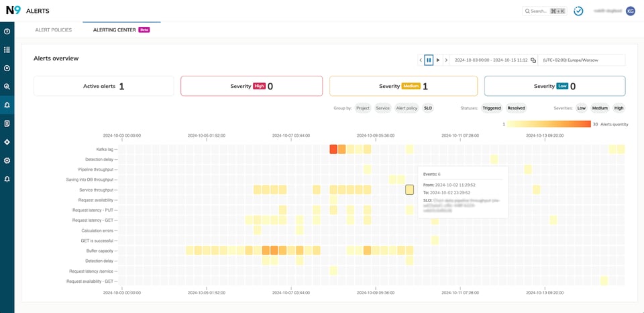The height and width of the screenshot is (313, 644).
Task: Open the grid list icon in sidebar
Action: [7, 50]
